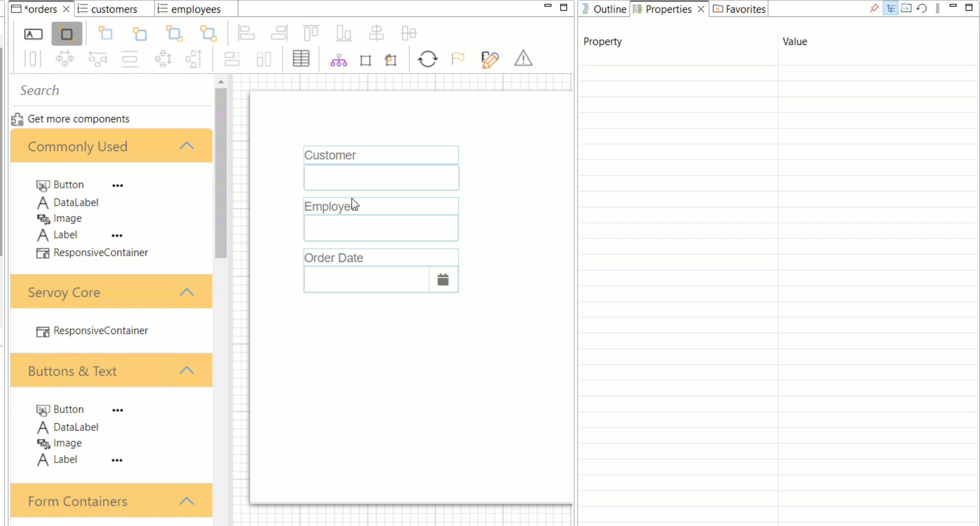Screen dimensions: 980x526
Task: Toggle the highlighted square selection mode button
Action: [x=67, y=34]
